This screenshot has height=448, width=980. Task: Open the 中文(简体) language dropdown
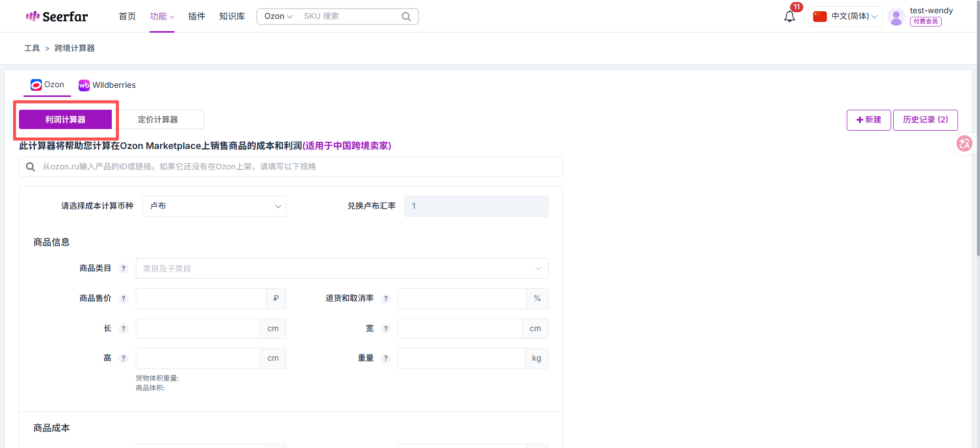click(846, 16)
